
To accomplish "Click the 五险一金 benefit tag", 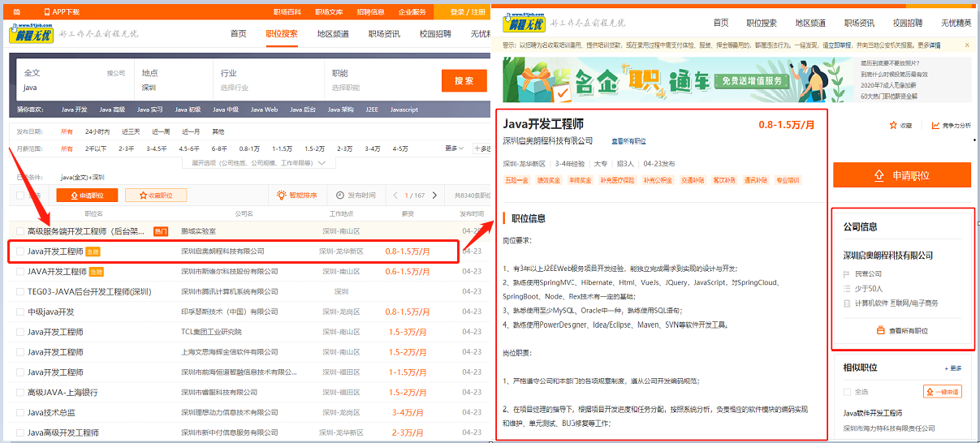I will click(x=516, y=180).
